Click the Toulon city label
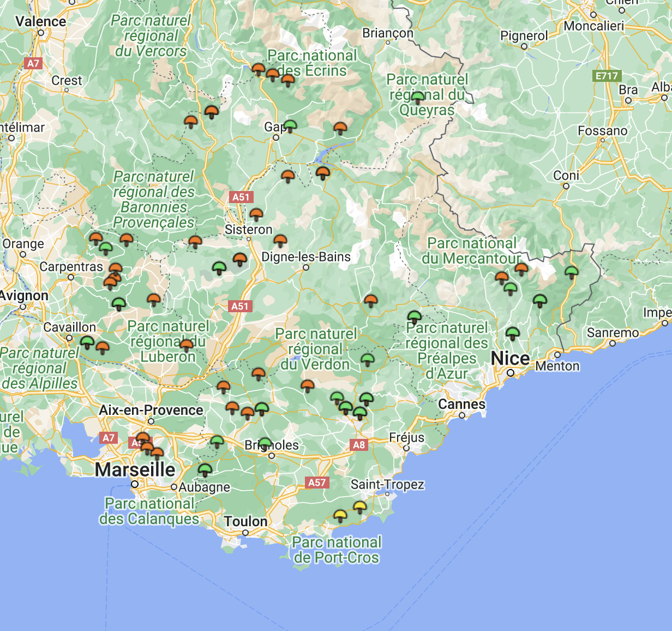This screenshot has height=631, width=672. click(x=245, y=522)
